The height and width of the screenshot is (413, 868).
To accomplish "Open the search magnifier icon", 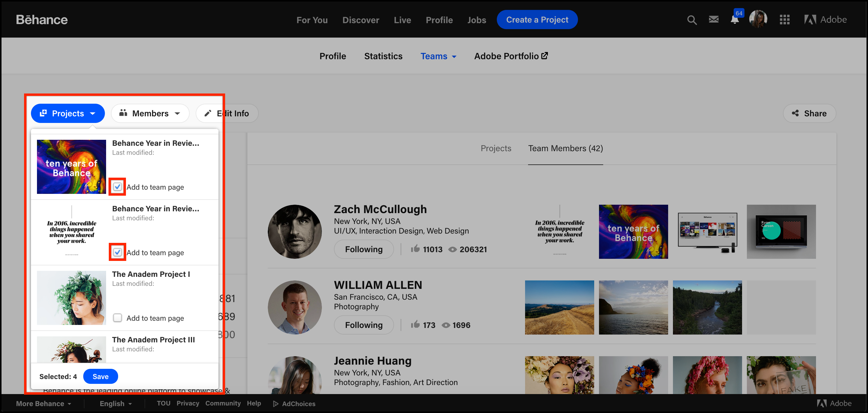I will 692,20.
